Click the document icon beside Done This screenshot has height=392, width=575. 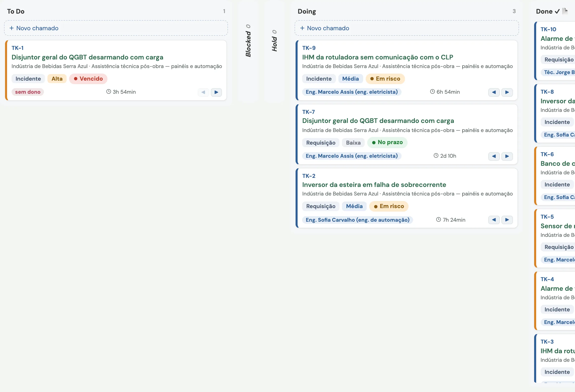pos(565,11)
